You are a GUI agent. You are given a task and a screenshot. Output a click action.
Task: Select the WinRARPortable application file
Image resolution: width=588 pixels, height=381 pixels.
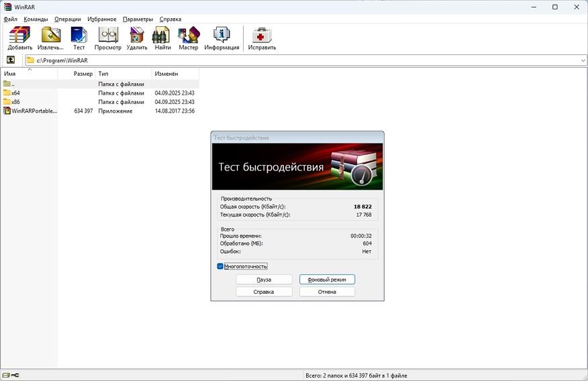tap(100, 111)
